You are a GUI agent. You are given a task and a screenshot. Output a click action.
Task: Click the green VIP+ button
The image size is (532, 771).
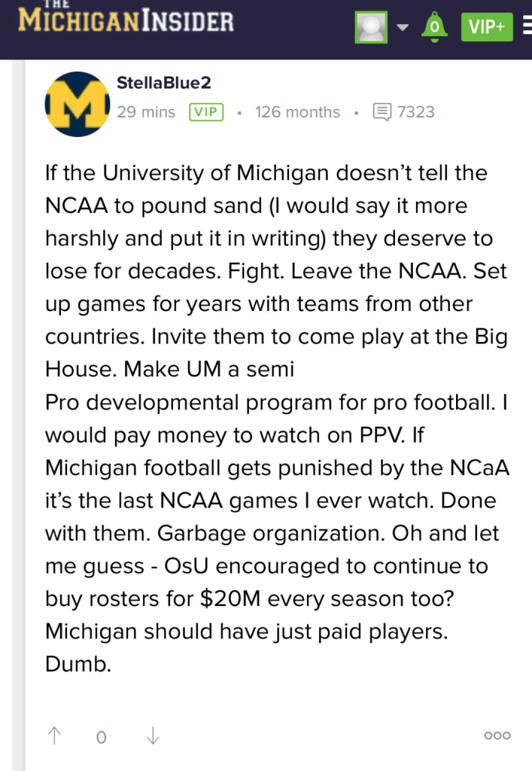487,27
